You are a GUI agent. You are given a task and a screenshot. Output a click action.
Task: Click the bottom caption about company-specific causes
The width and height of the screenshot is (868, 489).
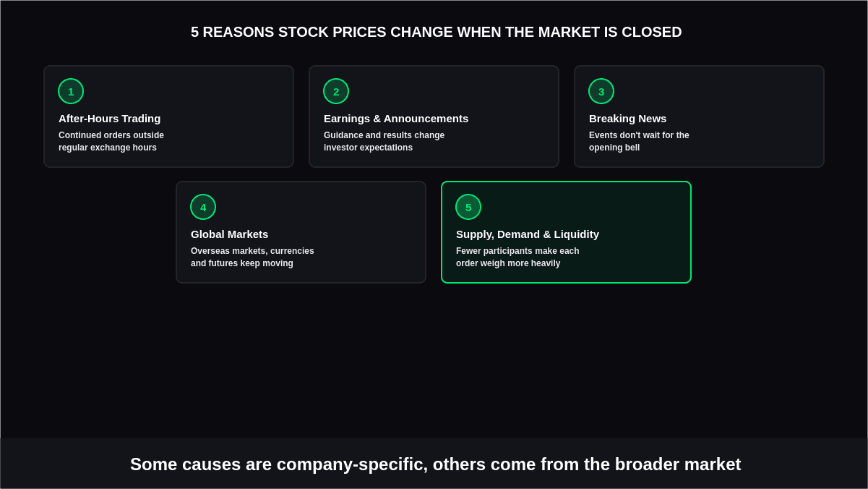436,464
